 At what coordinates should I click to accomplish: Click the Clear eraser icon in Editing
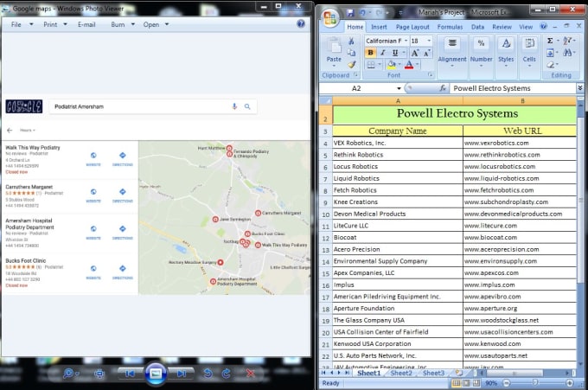tap(550, 65)
